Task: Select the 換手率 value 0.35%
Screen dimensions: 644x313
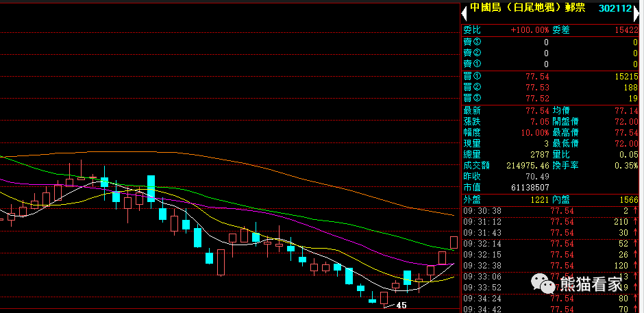Action: [627, 166]
